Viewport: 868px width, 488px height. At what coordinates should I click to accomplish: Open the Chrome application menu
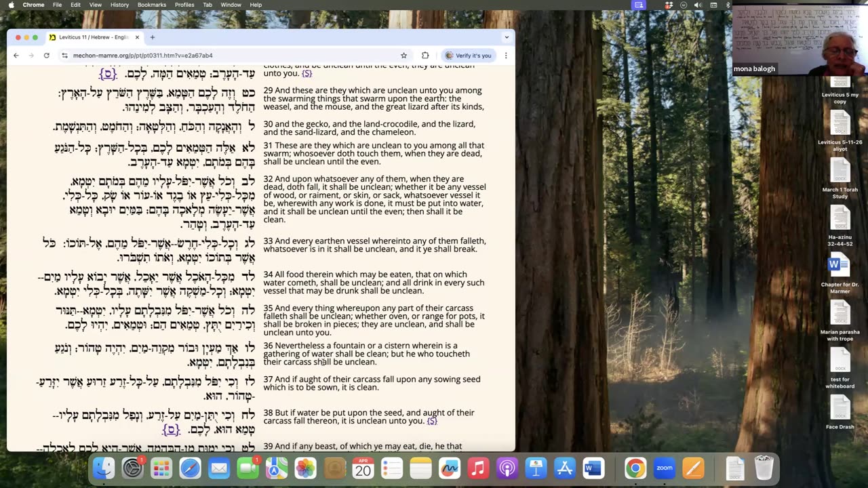(33, 5)
